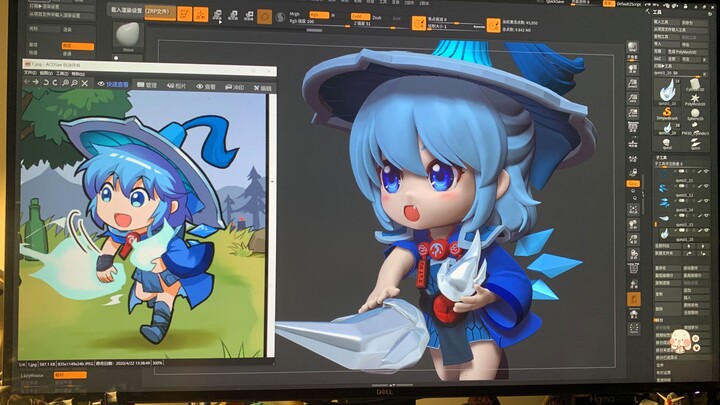
Task: Click 另存为 save as button
Action: click(x=694, y=23)
